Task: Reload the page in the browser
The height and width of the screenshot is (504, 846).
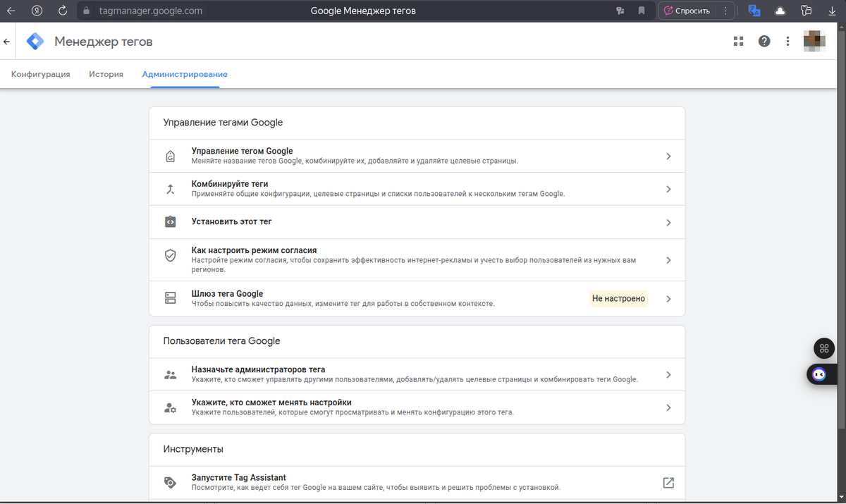Action: [x=63, y=11]
